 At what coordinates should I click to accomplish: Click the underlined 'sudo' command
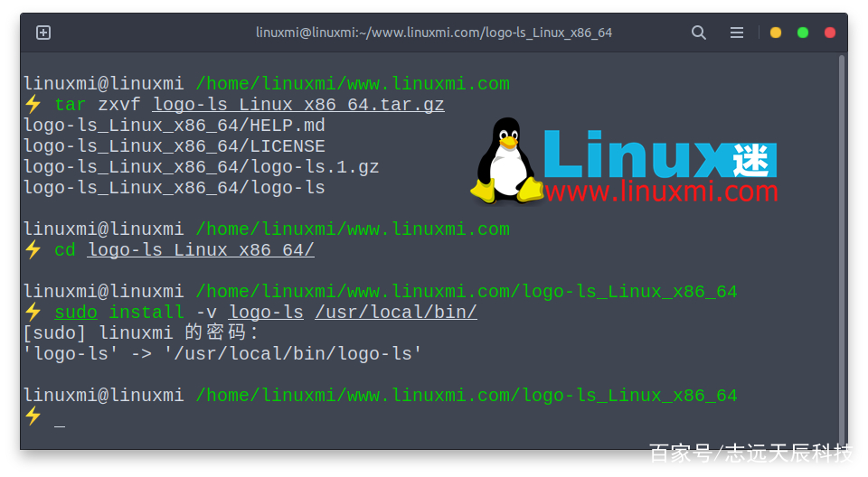pyautogui.click(x=76, y=312)
